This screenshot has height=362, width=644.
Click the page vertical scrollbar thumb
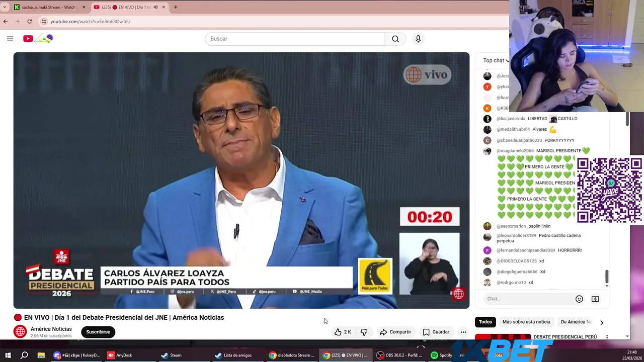coord(627,119)
